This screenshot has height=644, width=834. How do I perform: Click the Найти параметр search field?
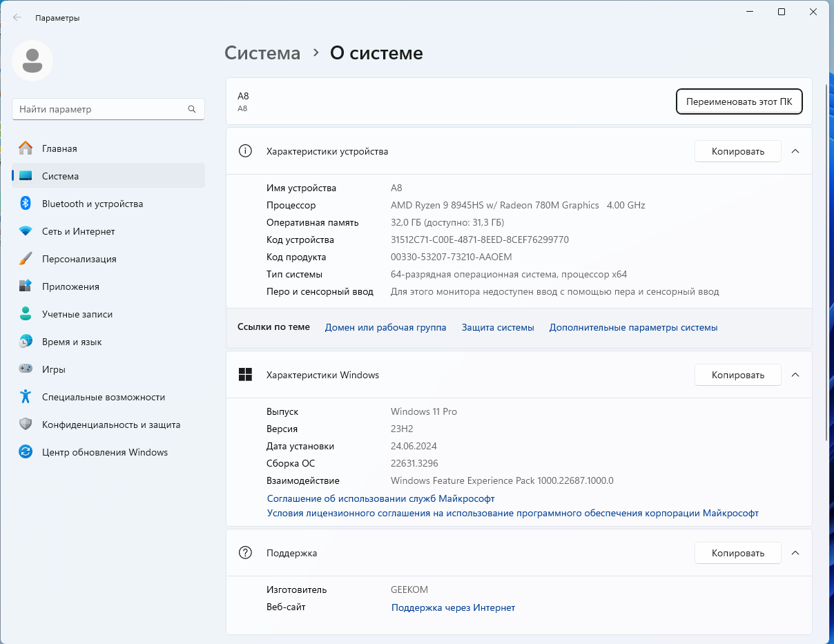coord(100,109)
